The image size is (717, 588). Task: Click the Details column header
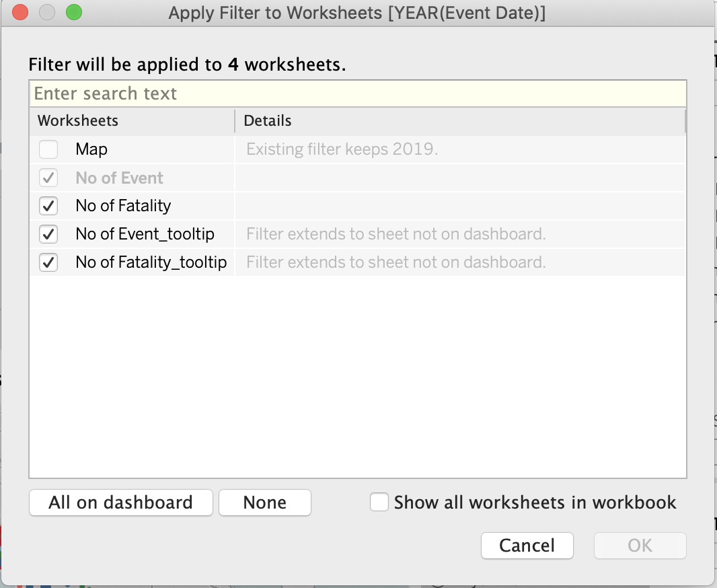pyautogui.click(x=268, y=121)
